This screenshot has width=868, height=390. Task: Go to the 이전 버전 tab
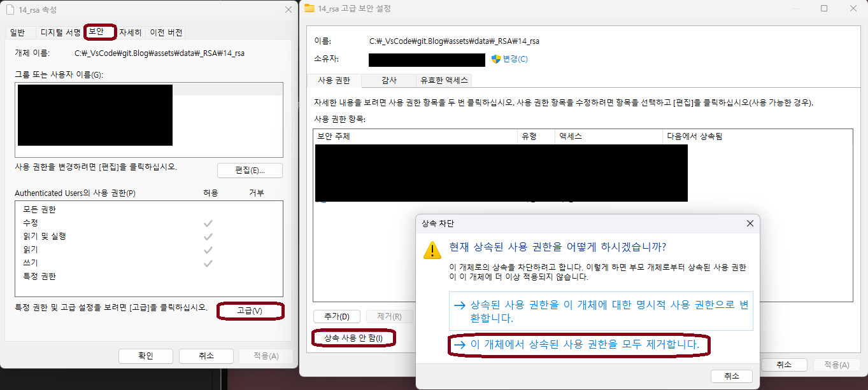pos(166,32)
